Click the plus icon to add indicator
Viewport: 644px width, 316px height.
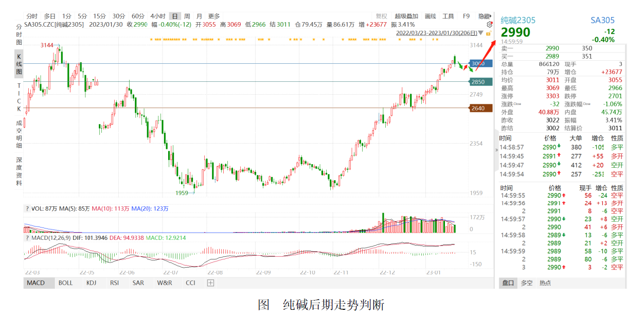210,283
